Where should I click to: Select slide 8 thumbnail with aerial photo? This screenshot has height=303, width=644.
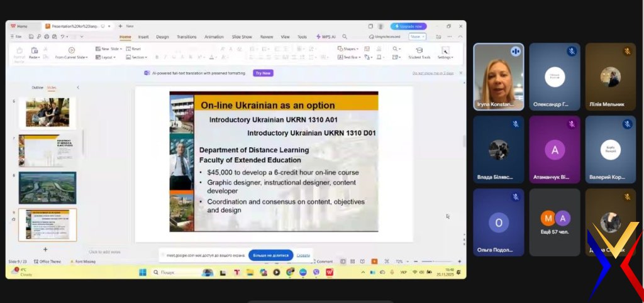pyautogui.click(x=47, y=187)
